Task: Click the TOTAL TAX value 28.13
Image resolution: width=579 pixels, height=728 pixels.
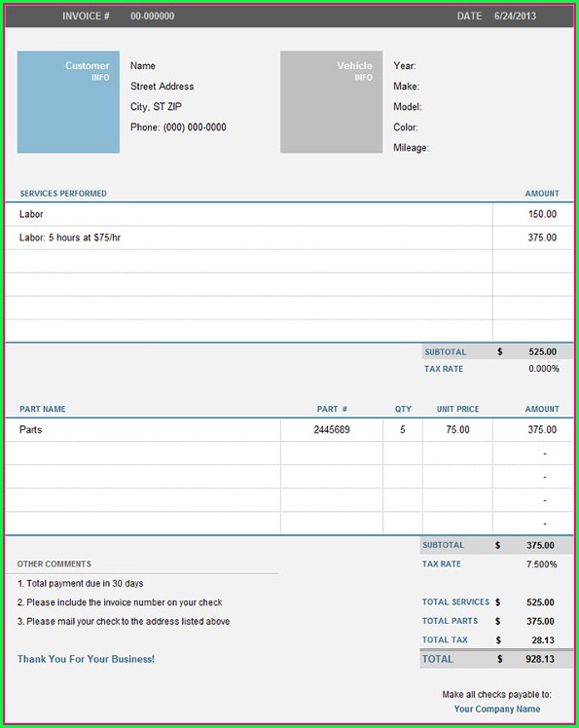Action: tap(543, 640)
